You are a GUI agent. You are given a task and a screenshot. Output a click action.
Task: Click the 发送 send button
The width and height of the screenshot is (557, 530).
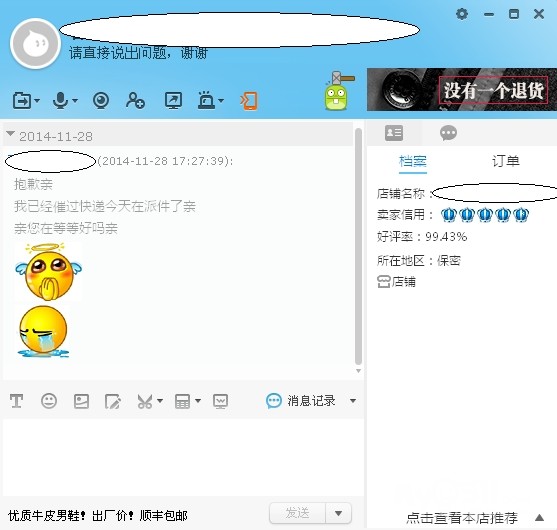[298, 513]
